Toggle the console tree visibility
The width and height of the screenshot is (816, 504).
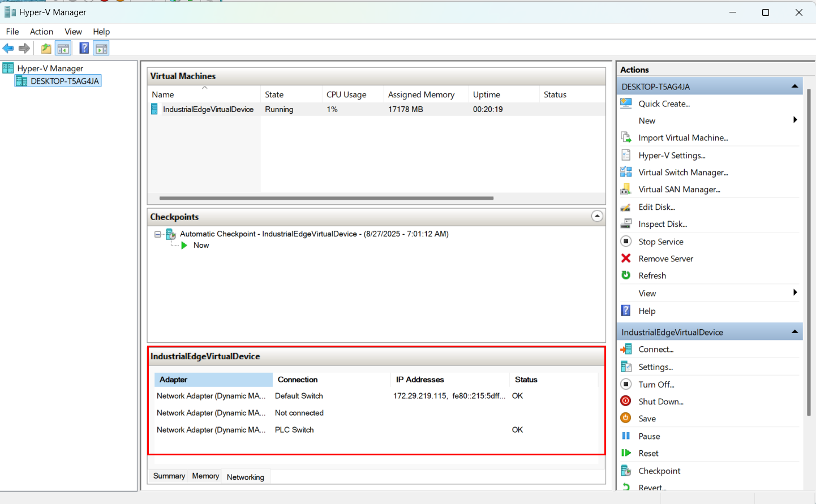coord(63,48)
